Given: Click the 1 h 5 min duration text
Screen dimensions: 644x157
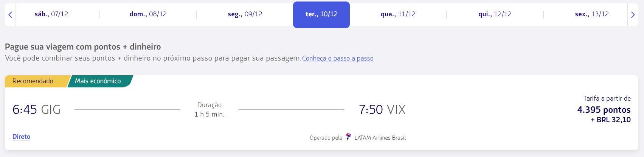Looking at the screenshot, I should pyautogui.click(x=209, y=114).
